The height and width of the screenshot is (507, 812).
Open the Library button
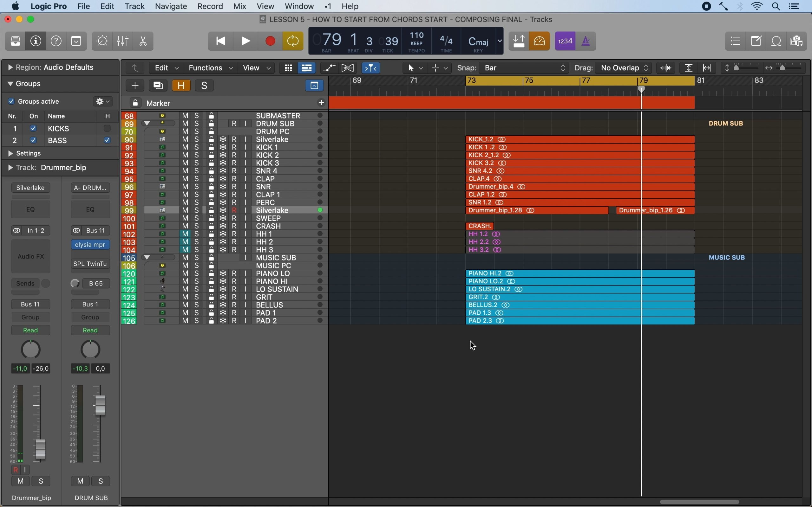(16, 41)
